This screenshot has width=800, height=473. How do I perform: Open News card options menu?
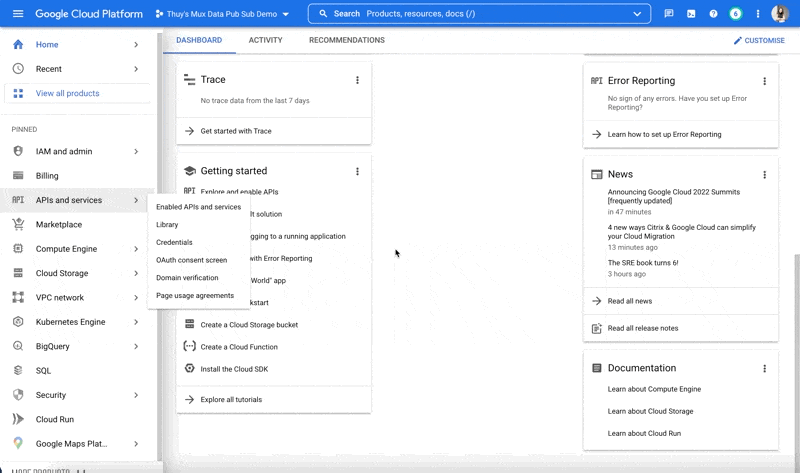(x=764, y=175)
